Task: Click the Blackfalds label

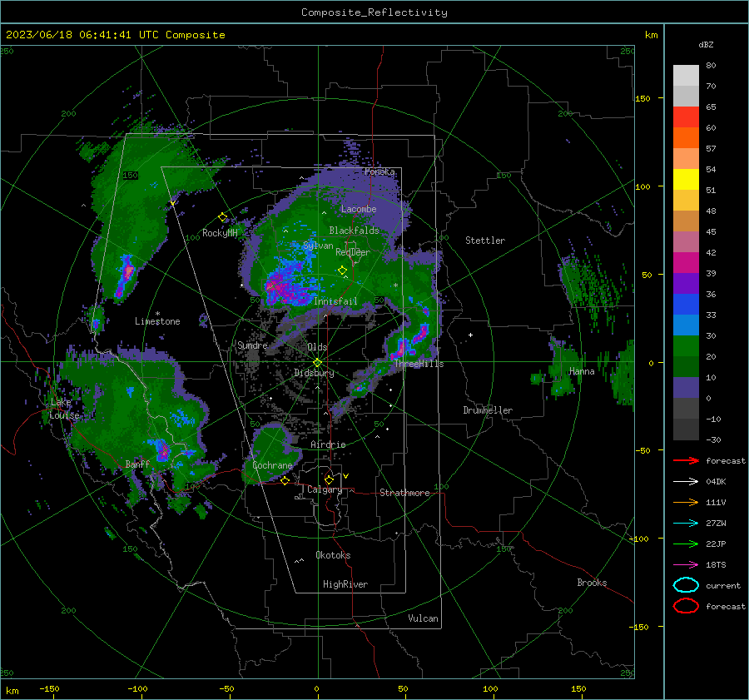Action: [354, 231]
